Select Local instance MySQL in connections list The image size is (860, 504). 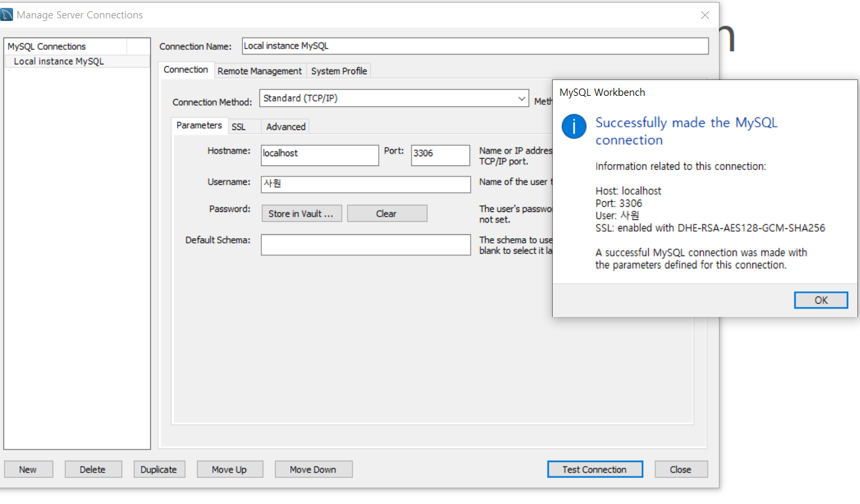click(x=77, y=61)
